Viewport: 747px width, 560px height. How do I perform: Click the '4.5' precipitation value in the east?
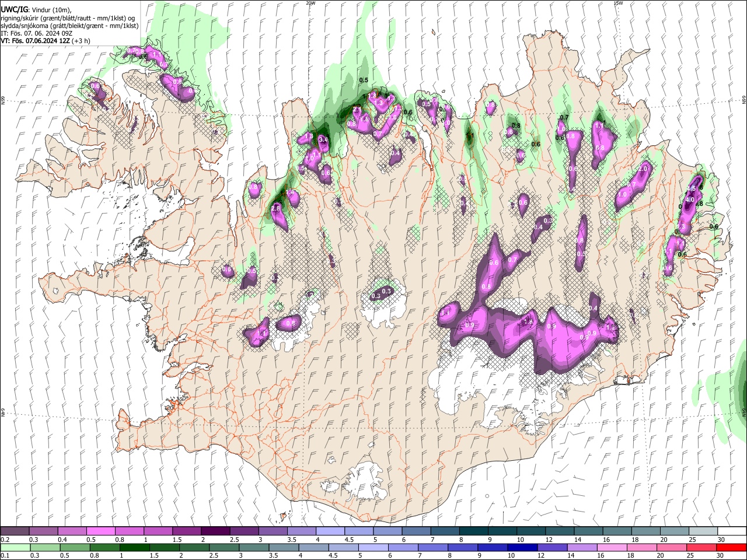click(x=692, y=188)
